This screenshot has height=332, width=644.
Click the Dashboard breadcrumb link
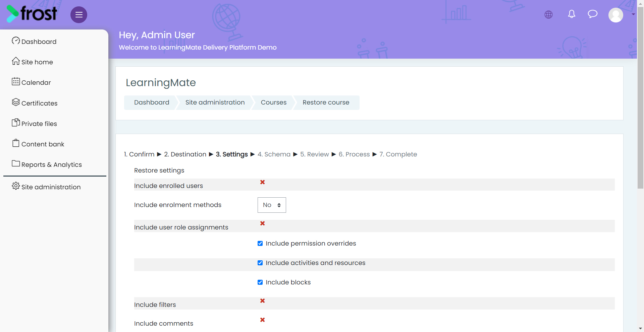click(152, 103)
